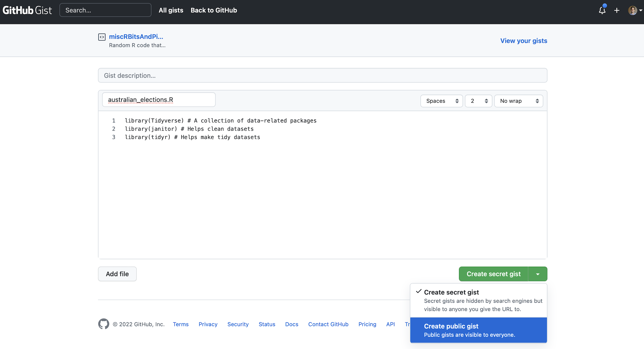Open the indent size 2 dropdown
The width and height of the screenshot is (644, 349).
[x=478, y=101]
